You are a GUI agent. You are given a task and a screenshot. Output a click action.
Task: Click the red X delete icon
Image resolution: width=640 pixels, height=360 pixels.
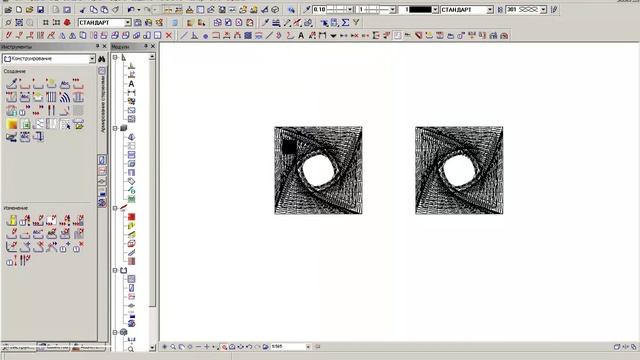[x=169, y=36]
